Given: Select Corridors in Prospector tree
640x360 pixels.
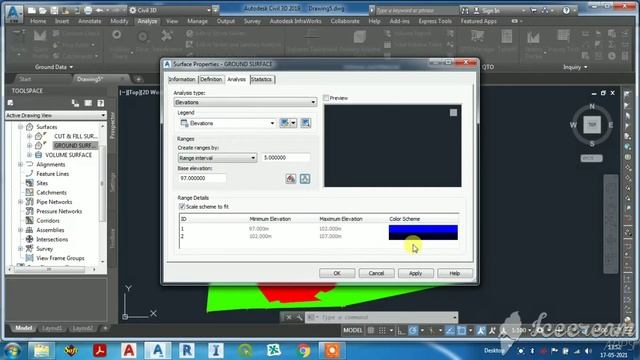Looking at the screenshot, I should tap(48, 221).
